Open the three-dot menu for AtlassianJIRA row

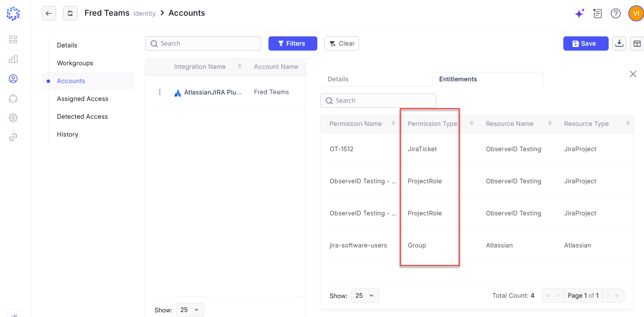(x=160, y=92)
